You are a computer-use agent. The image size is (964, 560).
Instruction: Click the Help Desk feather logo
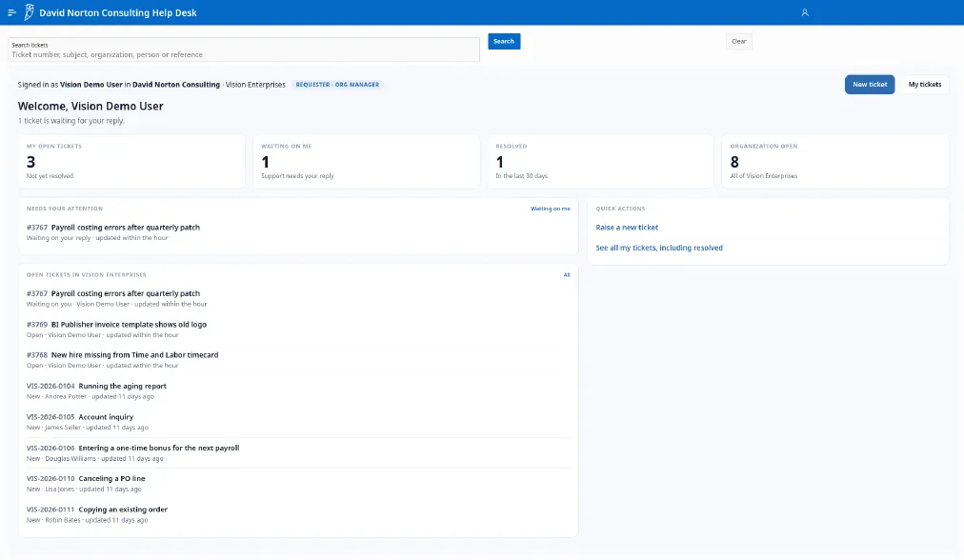[x=29, y=12]
